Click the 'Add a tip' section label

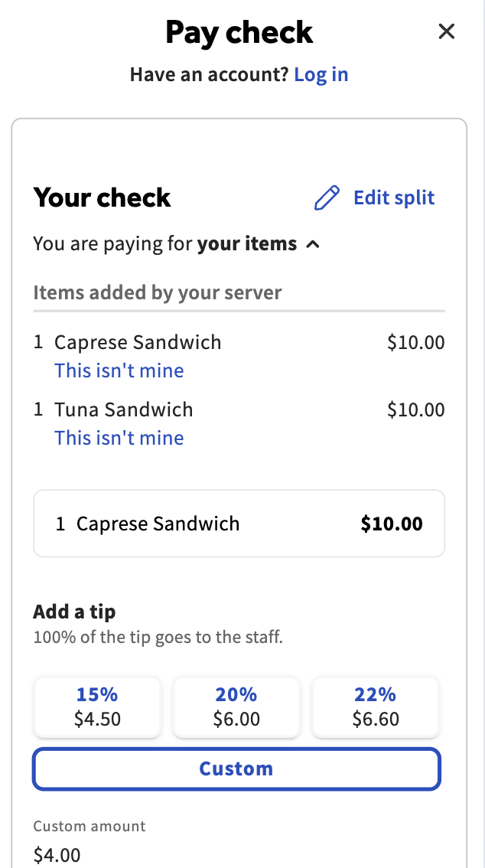click(73, 612)
